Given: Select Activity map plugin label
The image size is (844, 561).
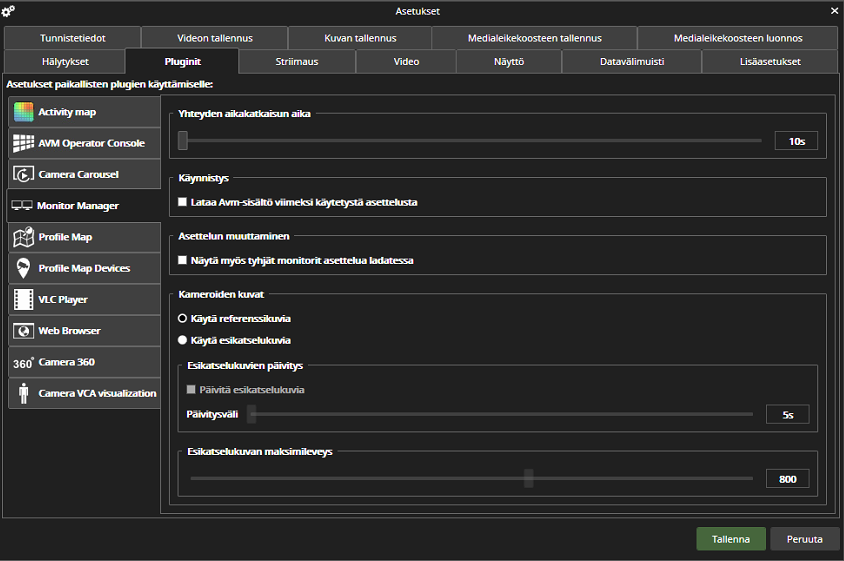Looking at the screenshot, I should (x=67, y=112).
